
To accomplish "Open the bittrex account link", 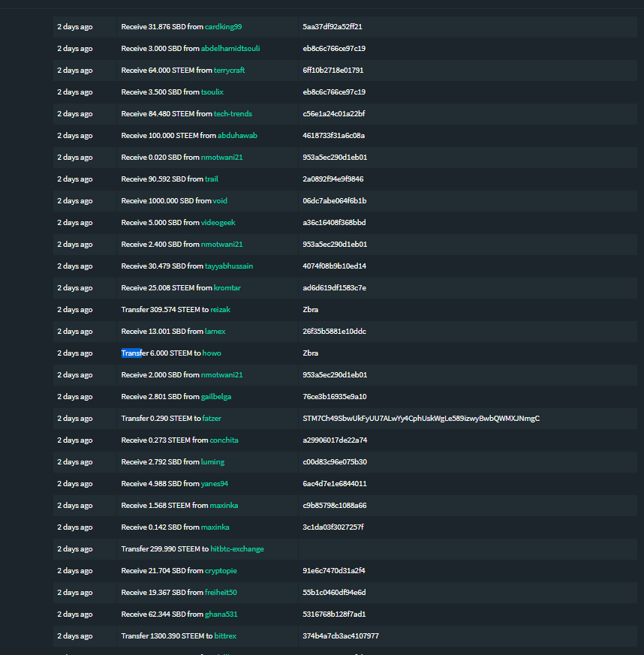I will [224, 635].
